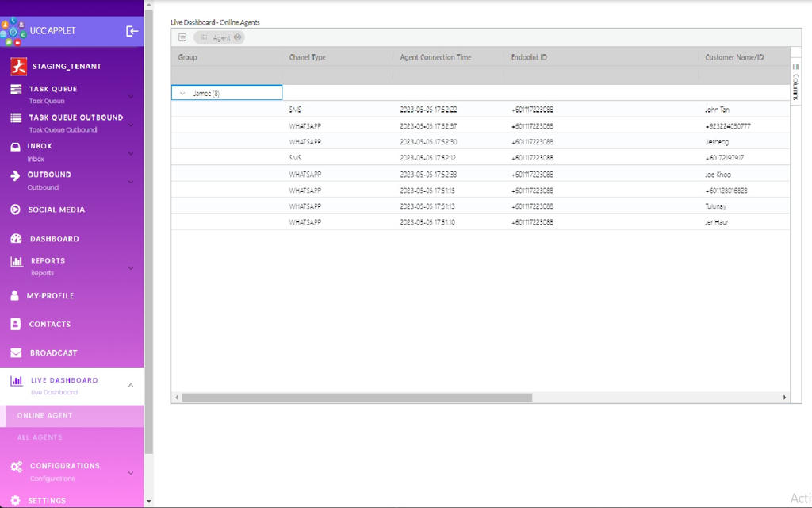Open Dashboard via its gauge icon
This screenshot has height=508, width=812.
[16, 239]
